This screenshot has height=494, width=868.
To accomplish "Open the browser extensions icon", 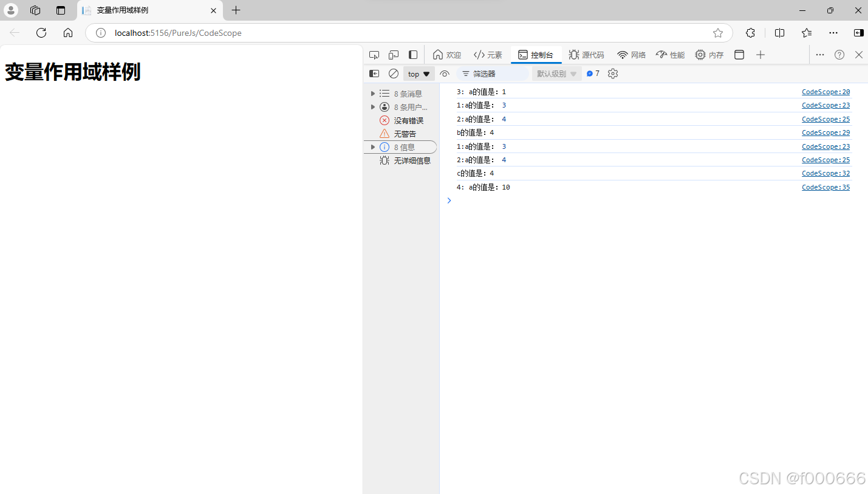I will click(751, 33).
